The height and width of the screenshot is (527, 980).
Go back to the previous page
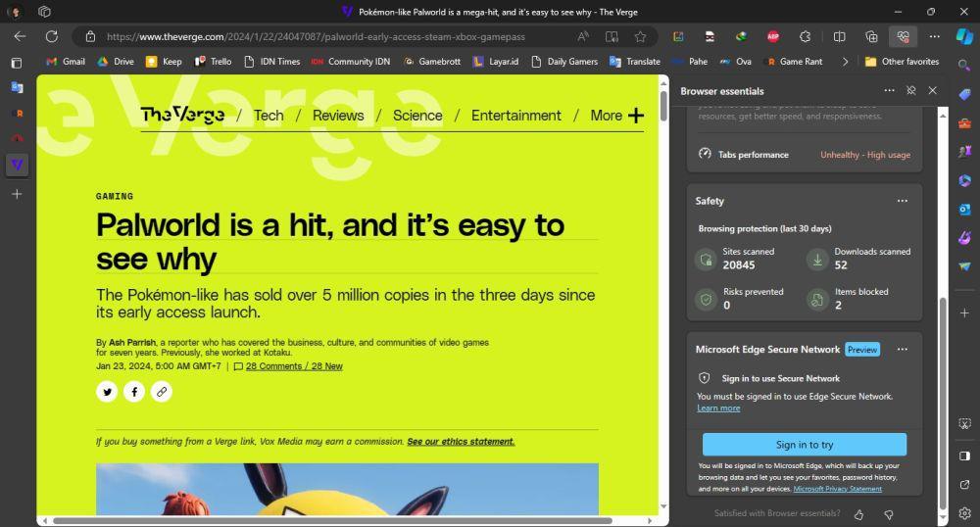pyautogui.click(x=20, y=36)
